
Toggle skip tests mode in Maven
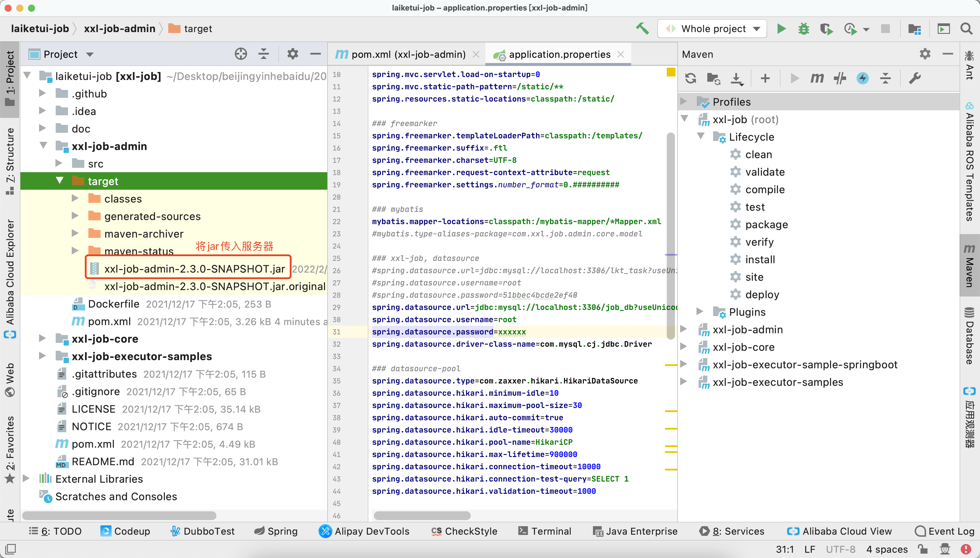(x=862, y=78)
